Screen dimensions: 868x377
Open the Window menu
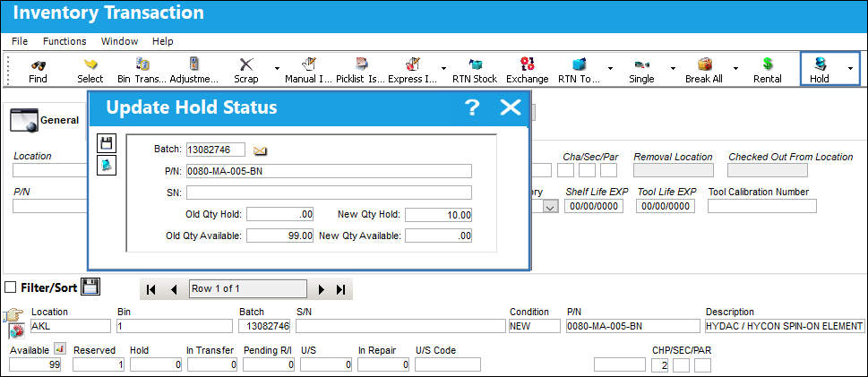119,41
